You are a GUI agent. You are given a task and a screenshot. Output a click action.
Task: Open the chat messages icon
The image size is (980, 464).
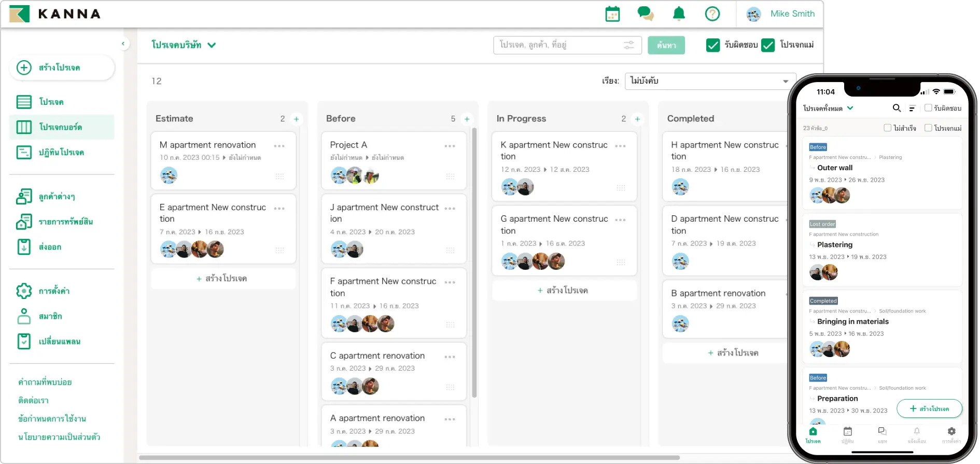point(645,14)
